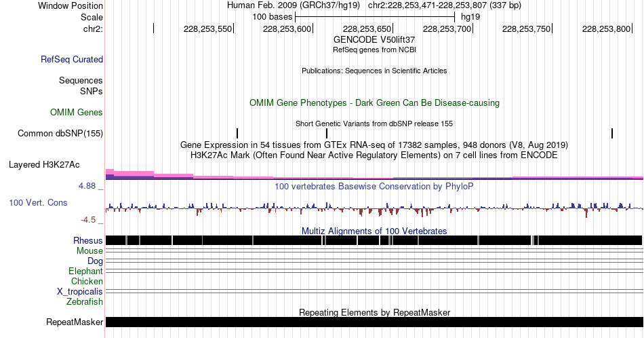Click the RepeatMasker black repeat bar
Viewport: 644px width, 338px height.
tap(374, 322)
